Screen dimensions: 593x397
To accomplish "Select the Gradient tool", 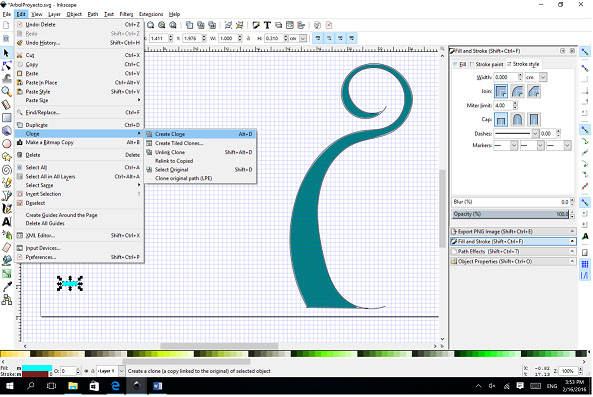I will click(6, 273).
